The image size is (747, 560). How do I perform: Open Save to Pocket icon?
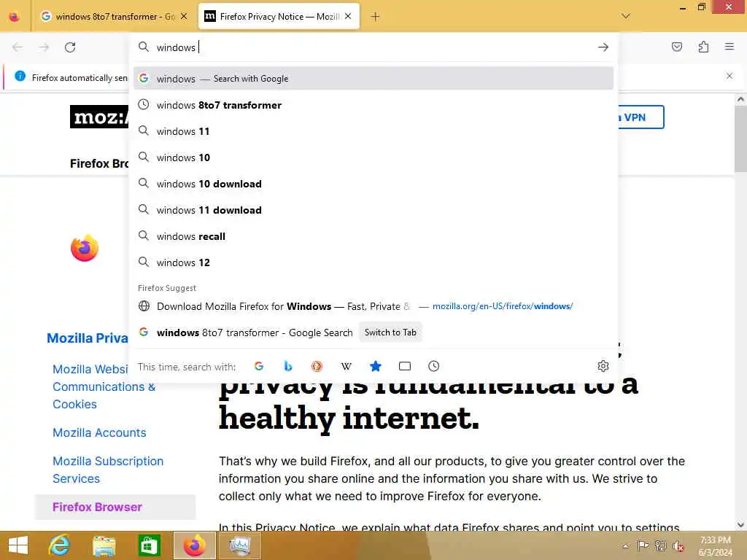coord(676,47)
